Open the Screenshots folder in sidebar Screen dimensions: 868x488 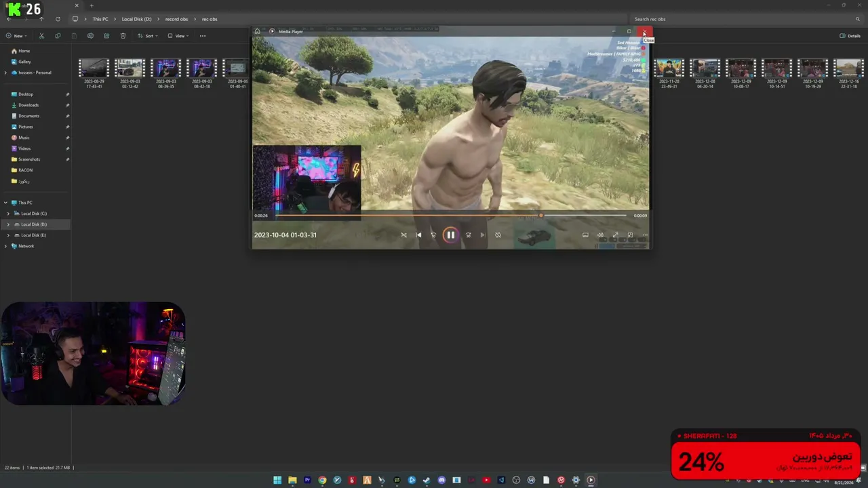29,159
